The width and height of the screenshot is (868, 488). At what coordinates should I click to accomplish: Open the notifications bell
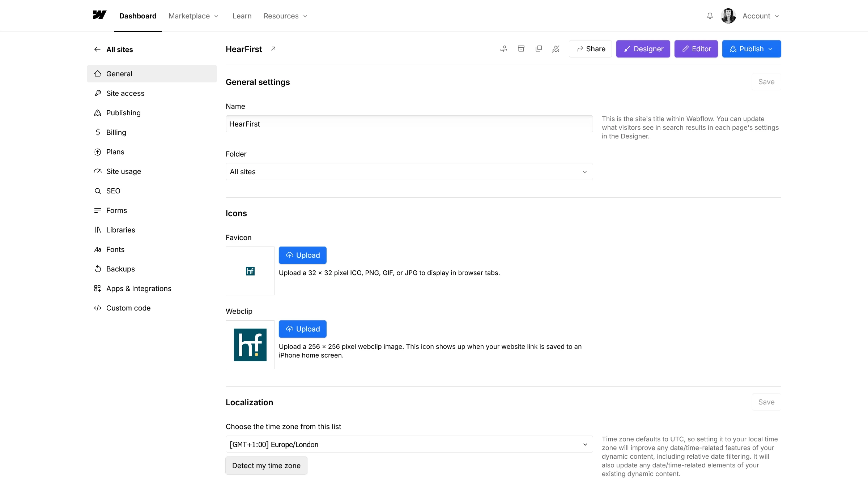click(x=710, y=16)
